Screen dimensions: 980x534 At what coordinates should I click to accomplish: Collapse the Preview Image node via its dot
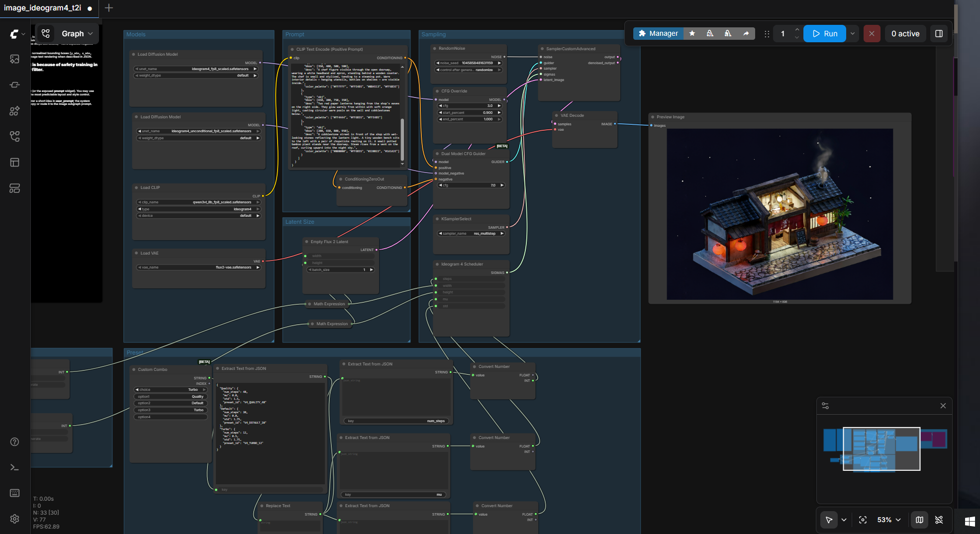pyautogui.click(x=652, y=117)
